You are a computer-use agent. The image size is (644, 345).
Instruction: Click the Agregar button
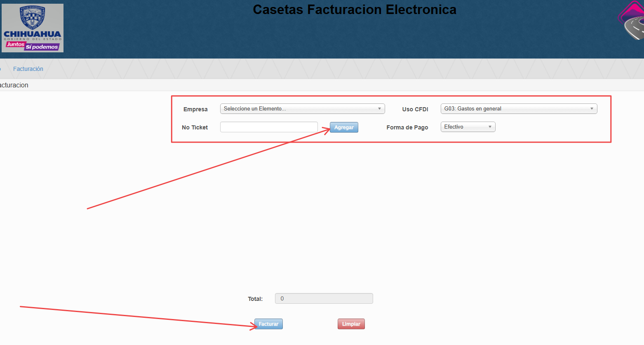pyautogui.click(x=344, y=127)
